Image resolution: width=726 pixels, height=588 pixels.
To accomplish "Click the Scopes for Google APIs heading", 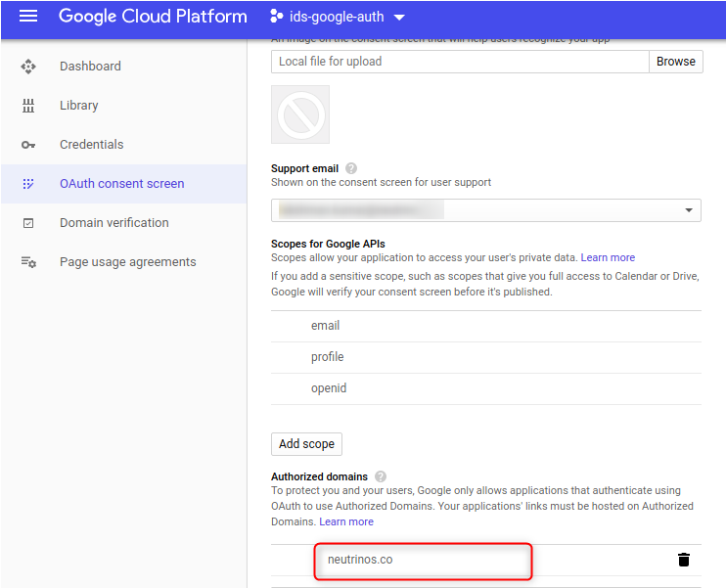I will click(x=328, y=244).
